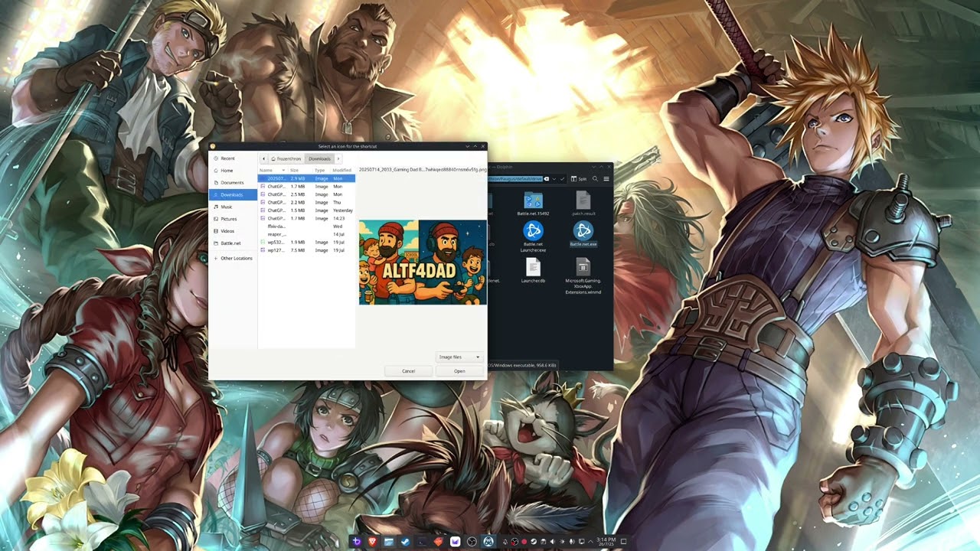
Task: Select ChatGP file sized 1.5 MB
Action: [x=306, y=210]
